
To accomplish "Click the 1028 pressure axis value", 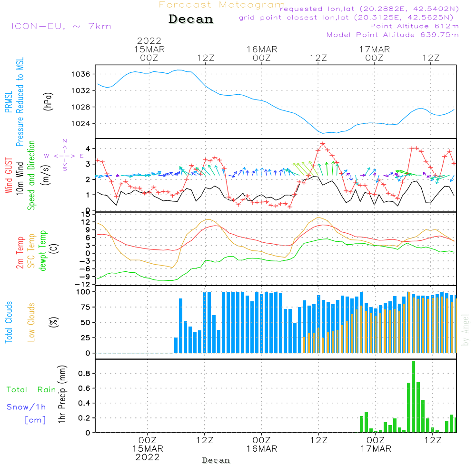I will (x=81, y=107).
